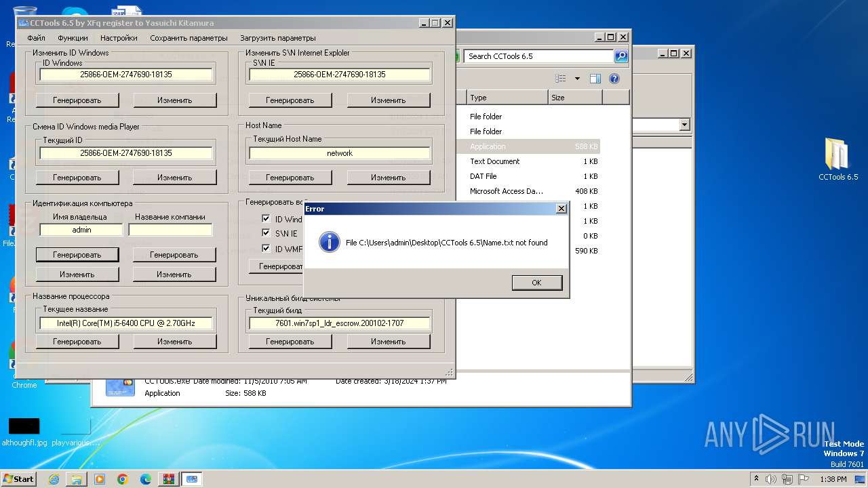Click the WinRAR taskbar icon
The height and width of the screenshot is (488, 868).
(x=169, y=479)
